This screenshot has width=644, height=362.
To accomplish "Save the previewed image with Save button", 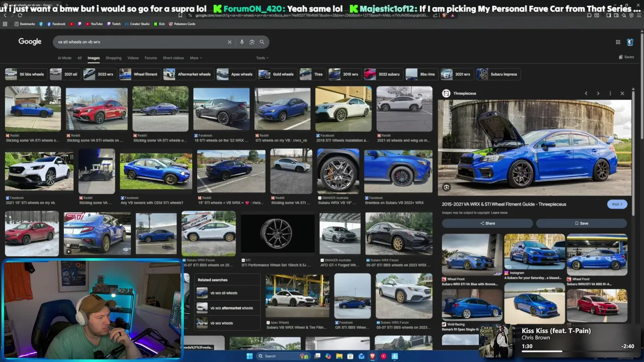I will (x=581, y=223).
